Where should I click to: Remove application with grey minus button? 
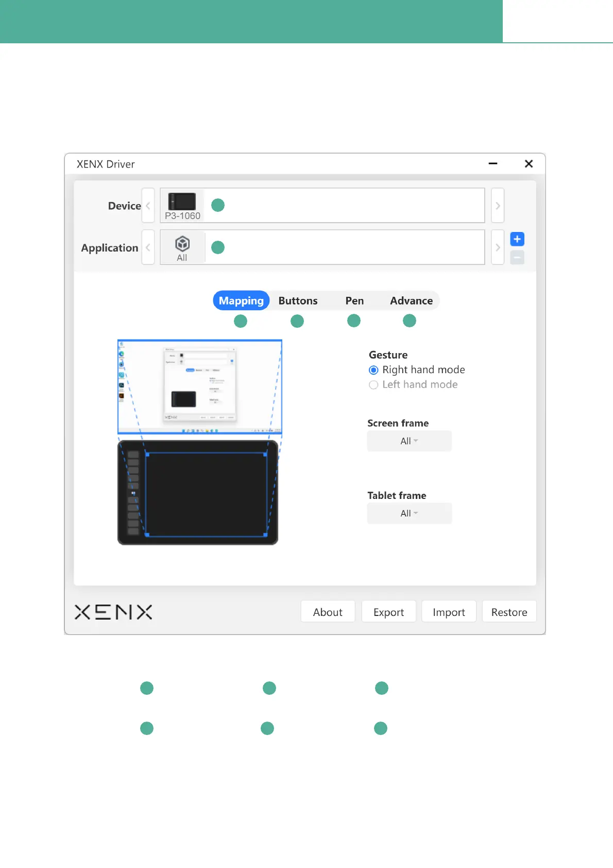point(517,257)
